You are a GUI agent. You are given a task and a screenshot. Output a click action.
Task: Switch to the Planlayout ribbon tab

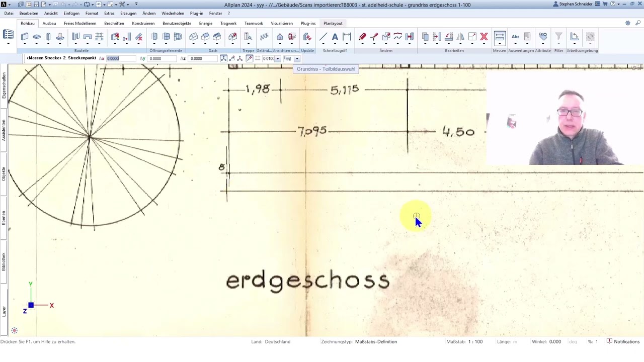click(x=333, y=23)
